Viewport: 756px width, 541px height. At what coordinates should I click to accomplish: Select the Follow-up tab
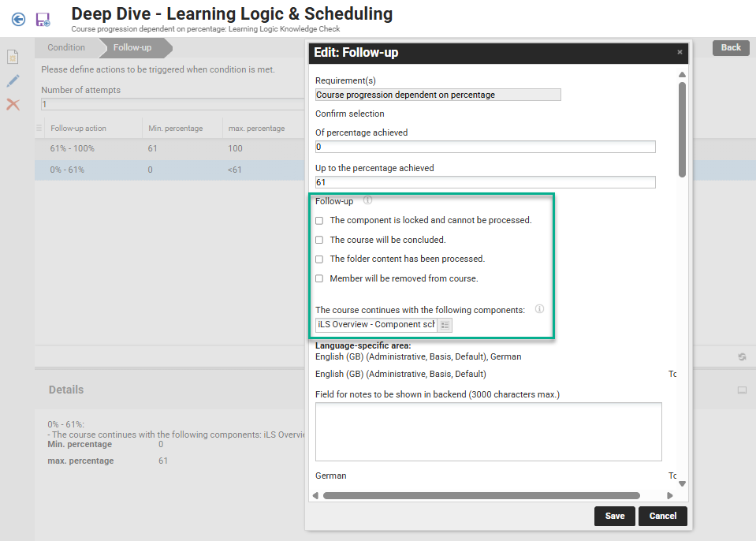pos(134,47)
